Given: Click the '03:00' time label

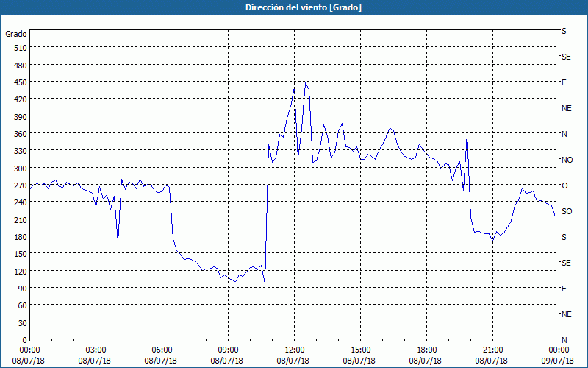Looking at the screenshot, I should pyautogui.click(x=95, y=350).
